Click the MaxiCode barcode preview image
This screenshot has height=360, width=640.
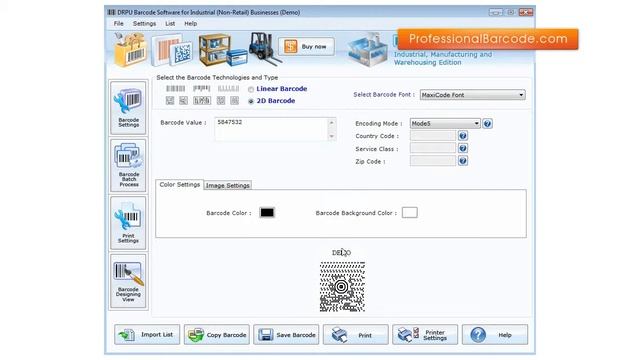(342, 287)
